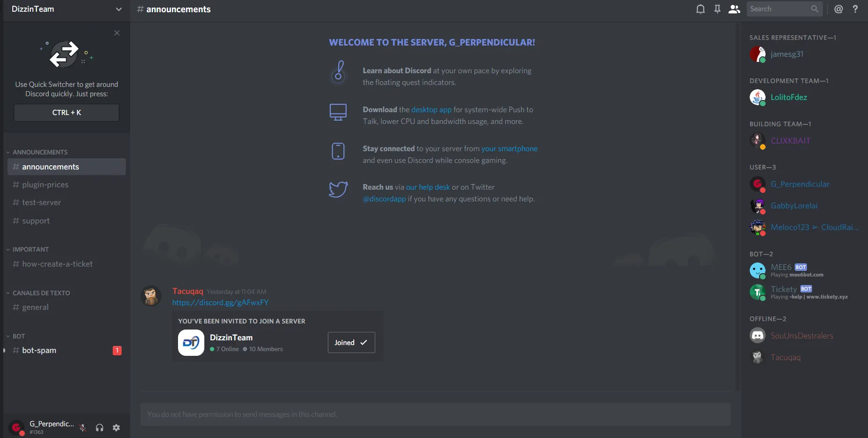Open the our help desk link

coord(428,187)
